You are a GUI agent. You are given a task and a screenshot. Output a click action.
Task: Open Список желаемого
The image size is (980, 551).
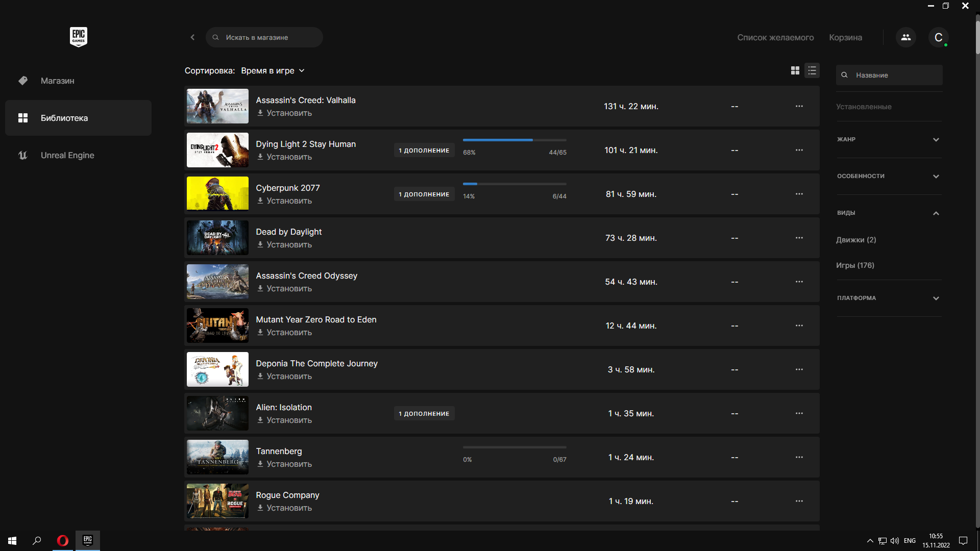click(x=775, y=37)
